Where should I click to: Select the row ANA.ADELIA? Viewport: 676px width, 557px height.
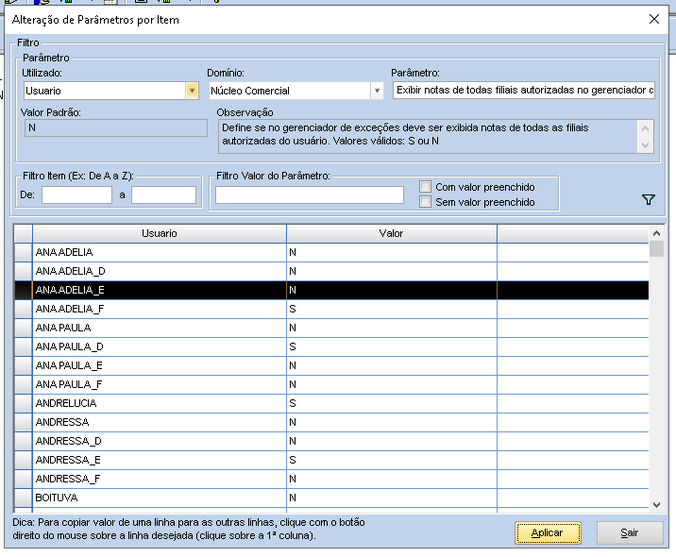click(331, 252)
